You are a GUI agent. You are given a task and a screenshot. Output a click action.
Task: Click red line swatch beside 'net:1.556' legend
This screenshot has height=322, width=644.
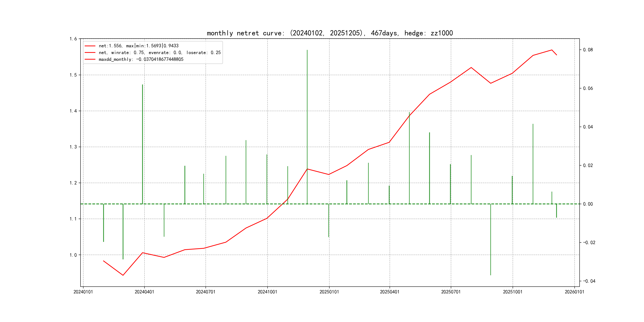90,46
